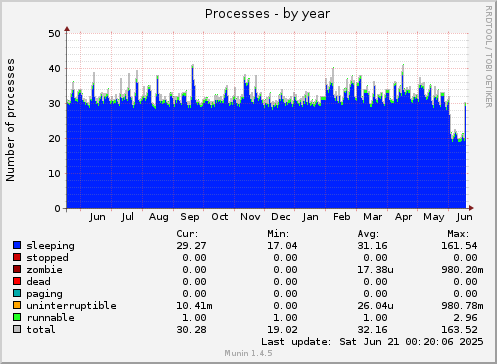Click runnable maximum value 2.96
497x364 pixels.
click(x=465, y=318)
